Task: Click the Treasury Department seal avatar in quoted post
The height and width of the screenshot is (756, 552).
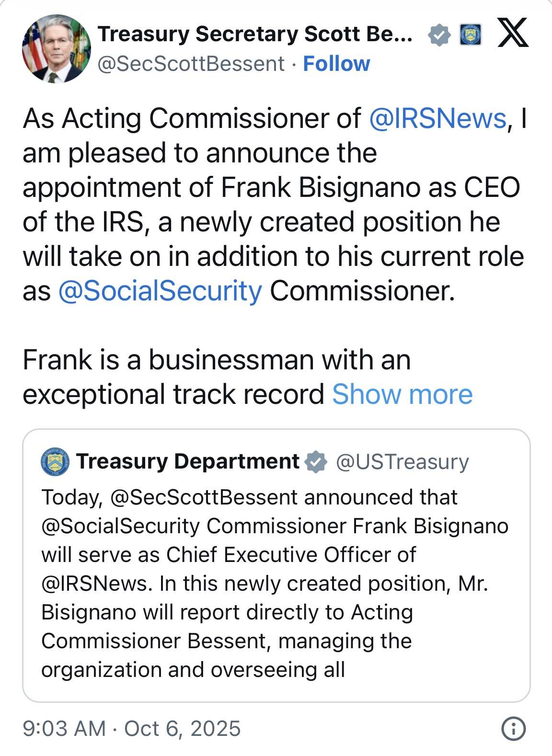Action: coord(55,462)
